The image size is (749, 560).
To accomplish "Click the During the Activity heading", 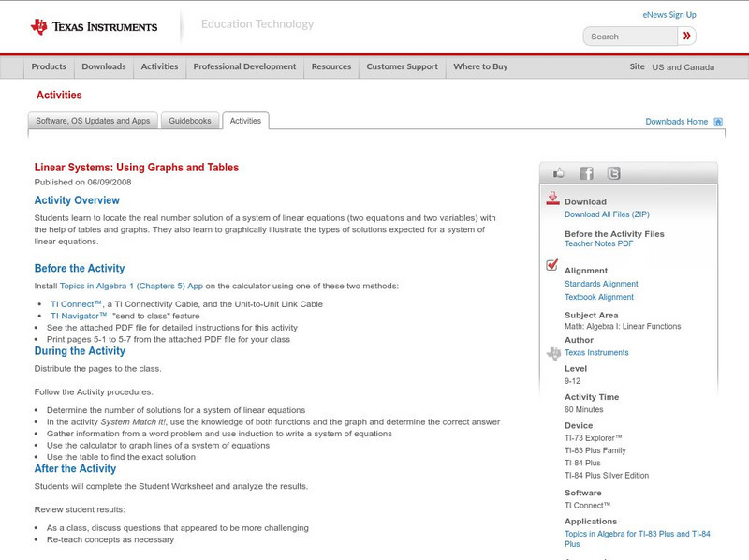I will coord(80,351).
